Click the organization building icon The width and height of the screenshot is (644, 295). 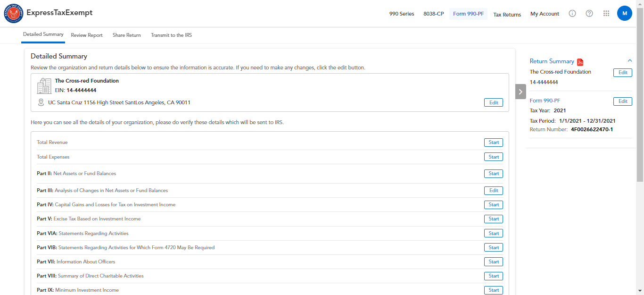click(44, 86)
